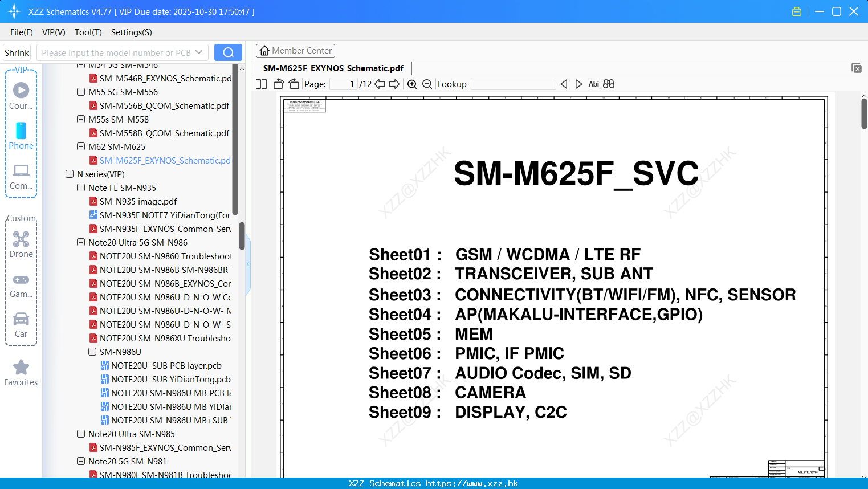Open the Car sidebar category
This screenshot has width=868, height=489.
tap(21, 325)
